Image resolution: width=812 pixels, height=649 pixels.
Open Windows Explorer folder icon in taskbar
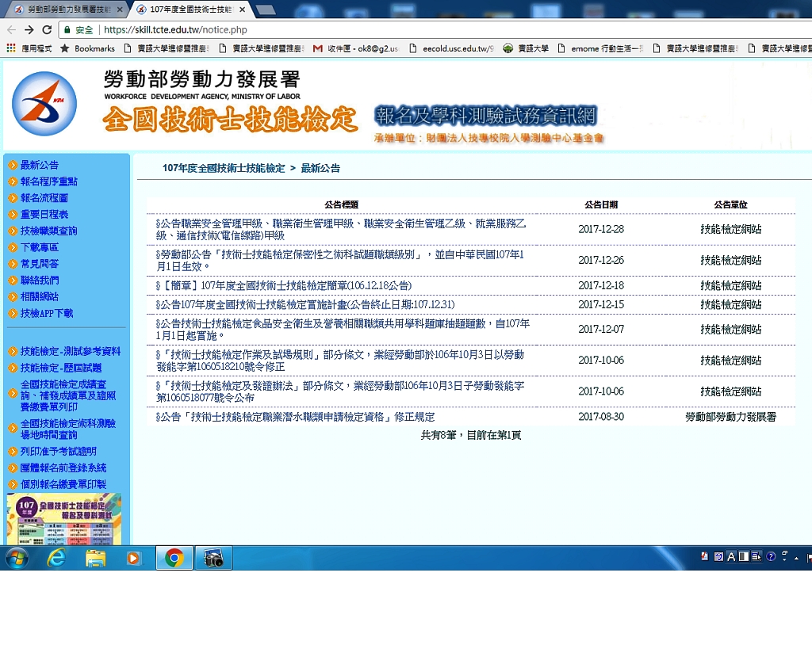(x=96, y=558)
